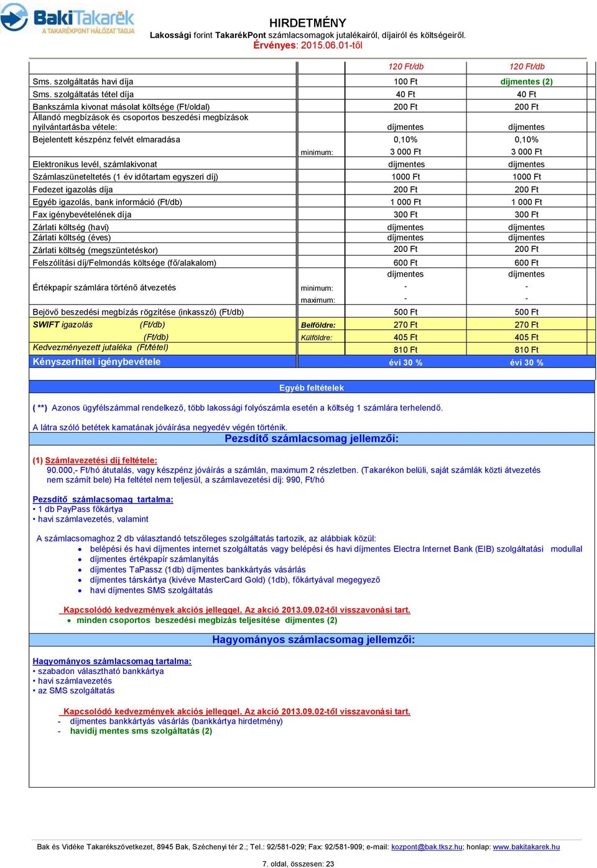Screen dimensions: 597x868
Task: Click underlined 'Pezsdítő számlacsomag tartalma:' heading
Action: [x=103, y=499]
